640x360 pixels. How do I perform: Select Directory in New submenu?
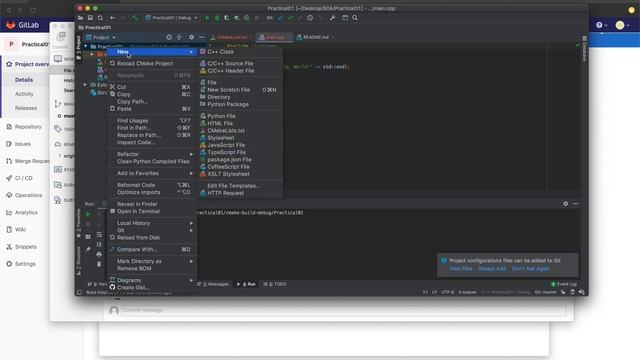[x=219, y=97]
